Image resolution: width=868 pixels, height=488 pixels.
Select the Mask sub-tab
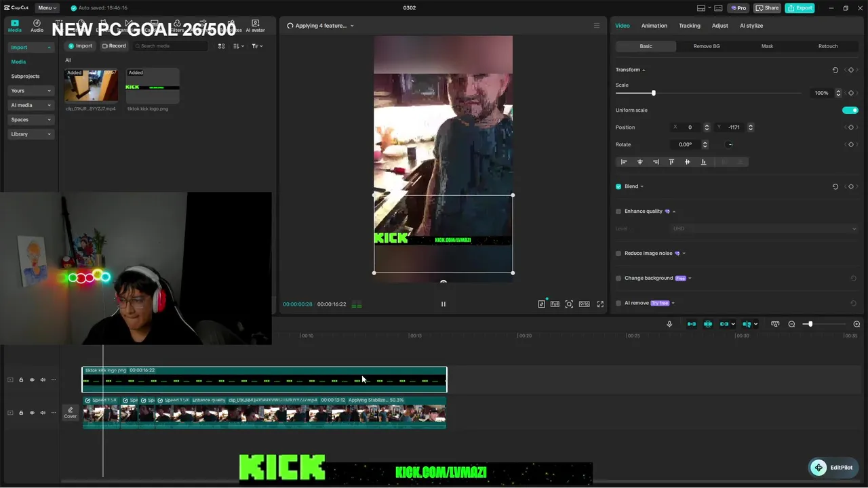pos(767,46)
